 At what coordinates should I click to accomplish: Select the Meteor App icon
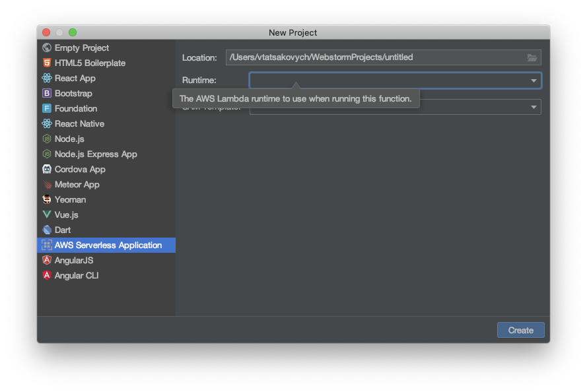point(46,184)
